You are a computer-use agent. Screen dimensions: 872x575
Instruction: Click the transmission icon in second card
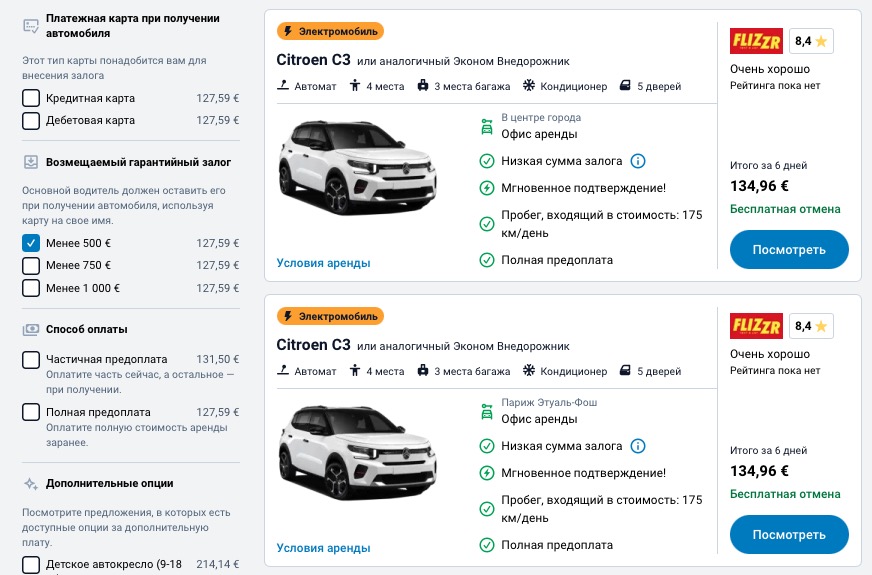pos(283,371)
